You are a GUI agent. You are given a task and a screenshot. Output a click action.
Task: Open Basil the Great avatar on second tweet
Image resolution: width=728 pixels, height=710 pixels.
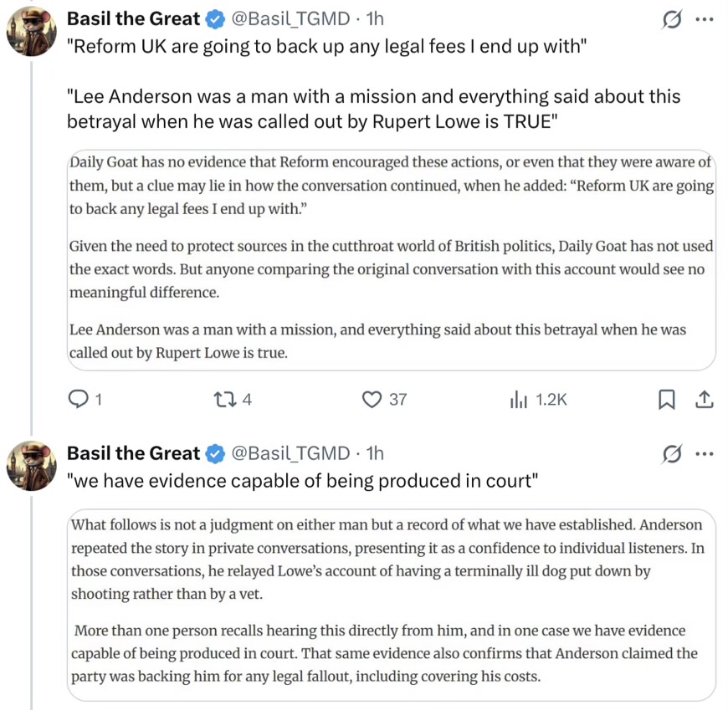[32, 466]
